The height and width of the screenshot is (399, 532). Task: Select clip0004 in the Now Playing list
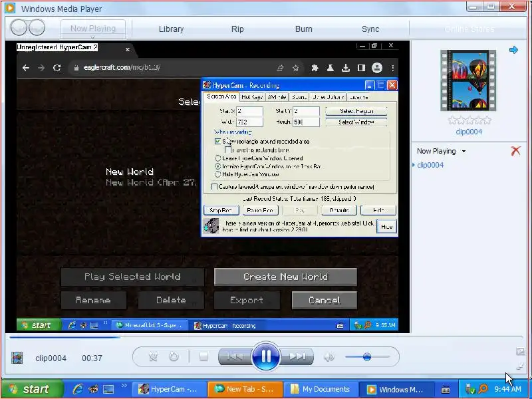[x=430, y=165]
